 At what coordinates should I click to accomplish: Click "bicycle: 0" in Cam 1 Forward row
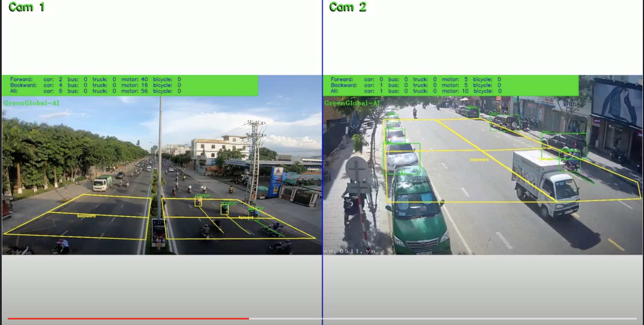click(x=167, y=79)
